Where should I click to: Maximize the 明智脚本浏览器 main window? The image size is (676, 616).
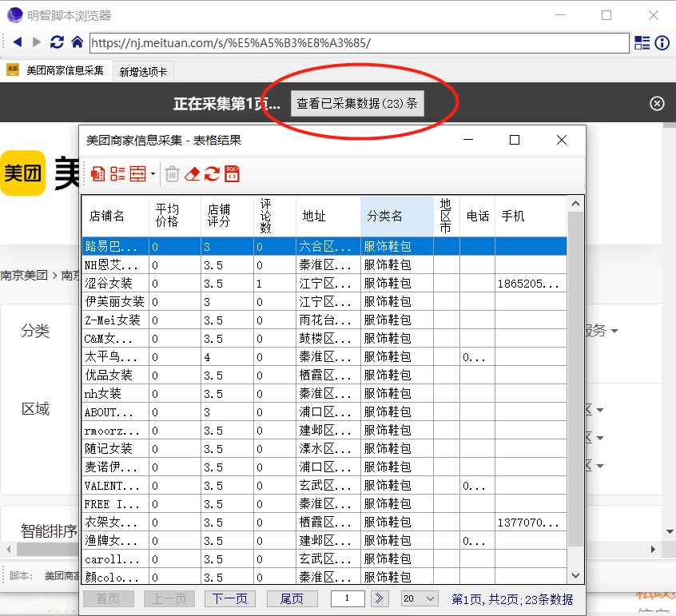tap(606, 15)
